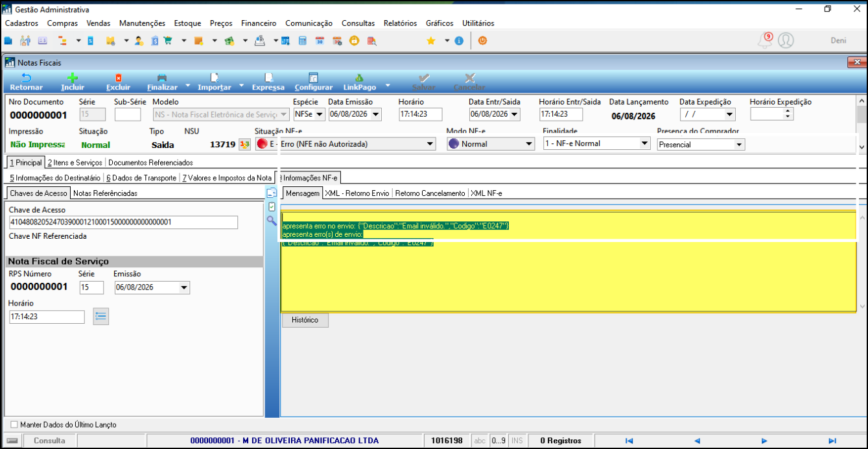Image resolution: width=868 pixels, height=449 pixels.
Task: Click the NSU 13719 counter icon
Action: click(244, 144)
